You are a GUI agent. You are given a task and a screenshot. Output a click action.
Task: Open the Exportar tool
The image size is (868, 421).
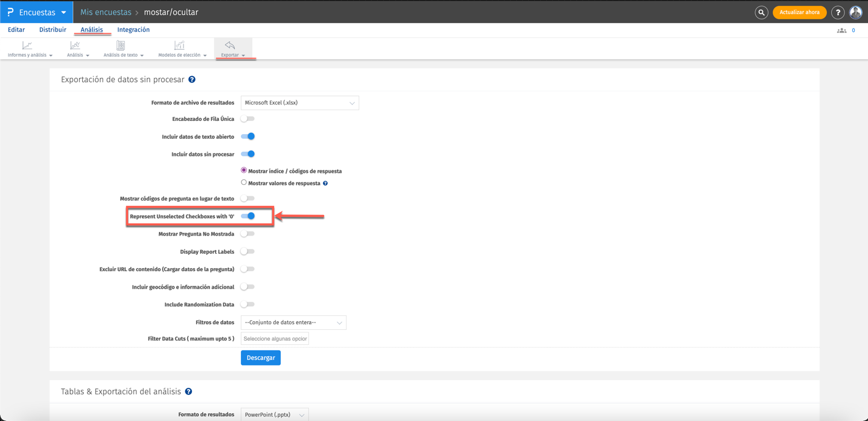pyautogui.click(x=230, y=48)
